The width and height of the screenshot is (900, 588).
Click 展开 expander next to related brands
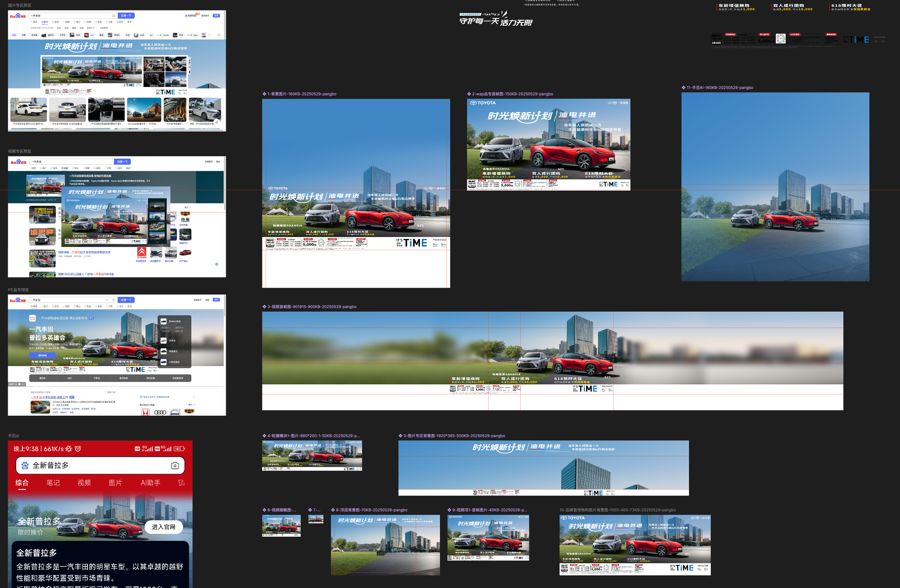(x=192, y=405)
